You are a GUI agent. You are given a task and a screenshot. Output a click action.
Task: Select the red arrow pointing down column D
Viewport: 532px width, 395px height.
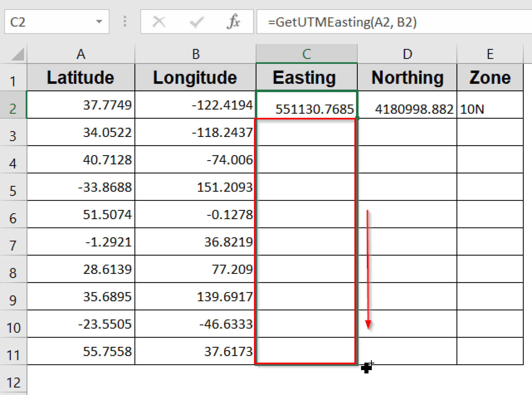(x=368, y=267)
